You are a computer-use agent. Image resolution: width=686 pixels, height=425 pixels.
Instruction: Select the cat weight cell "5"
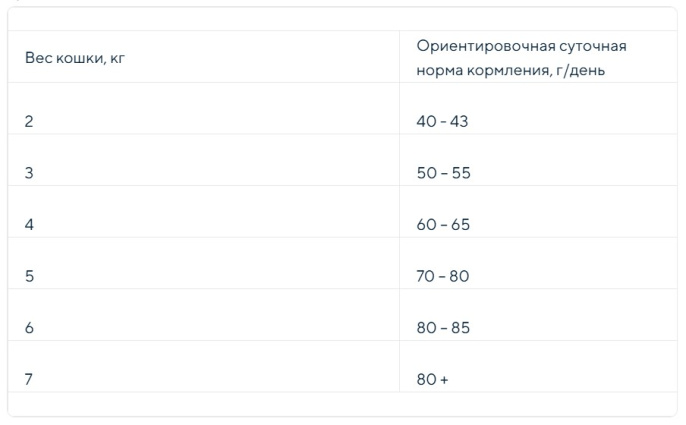29,276
